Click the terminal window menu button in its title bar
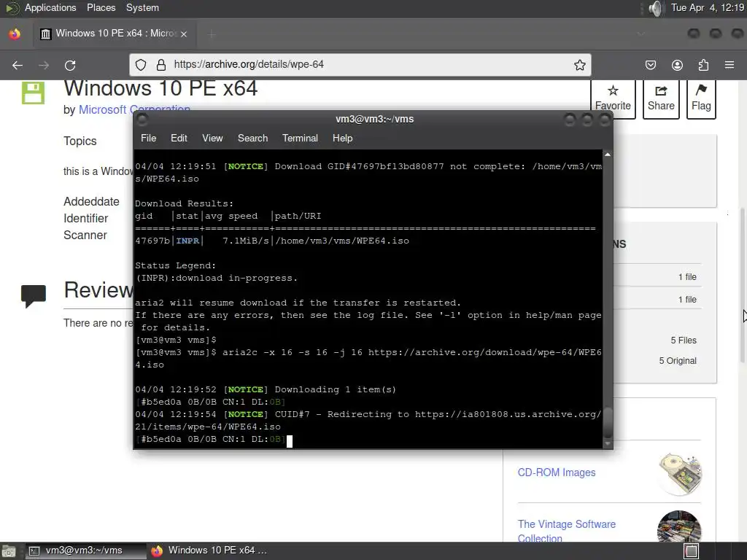Screen dimensions: 747x560 [x=142, y=120]
